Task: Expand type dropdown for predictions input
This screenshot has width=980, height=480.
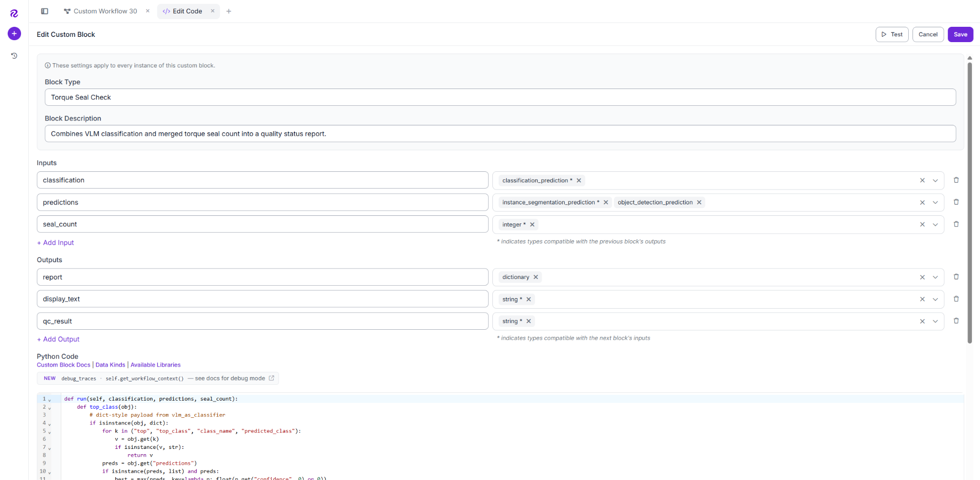Action: coord(935,202)
